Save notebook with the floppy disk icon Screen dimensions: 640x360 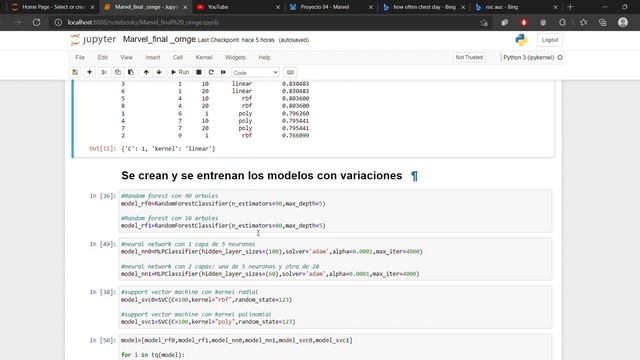(x=75, y=72)
